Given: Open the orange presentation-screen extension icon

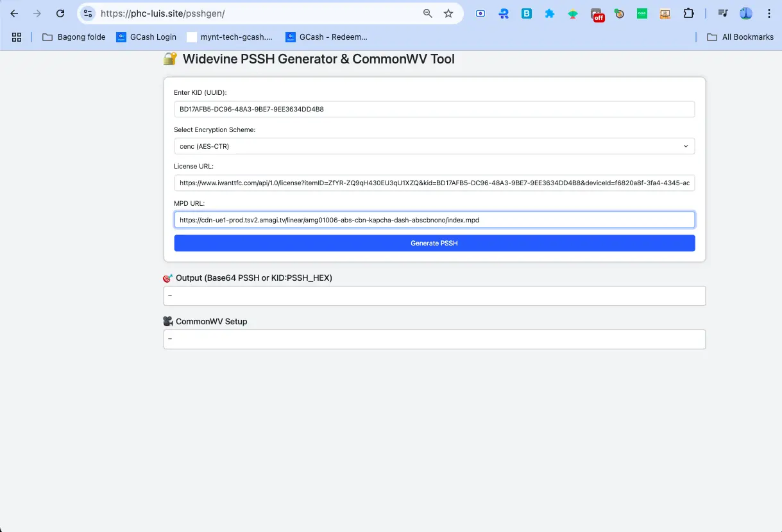Looking at the screenshot, I should (x=665, y=13).
